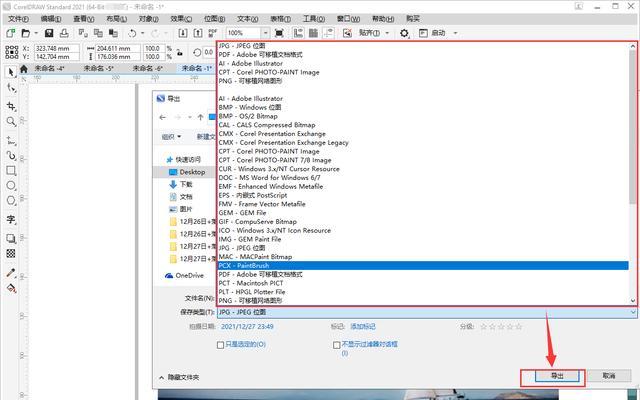Select the Polygon tool

[x=11, y=200]
